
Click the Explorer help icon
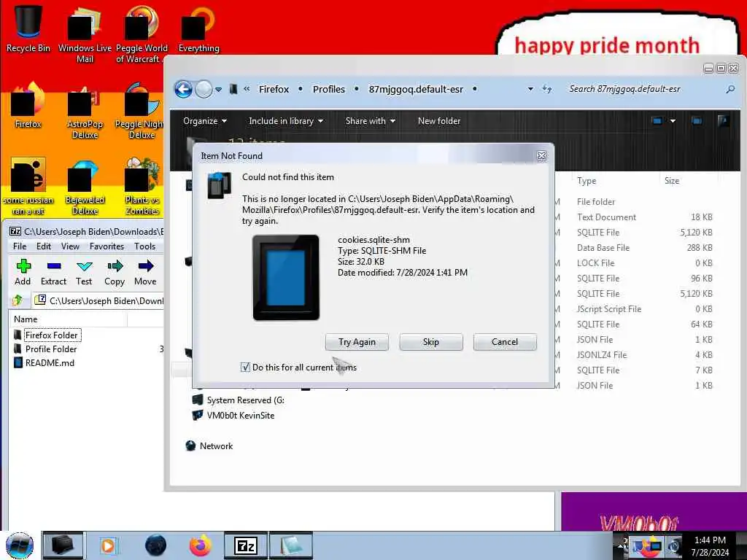[723, 121]
